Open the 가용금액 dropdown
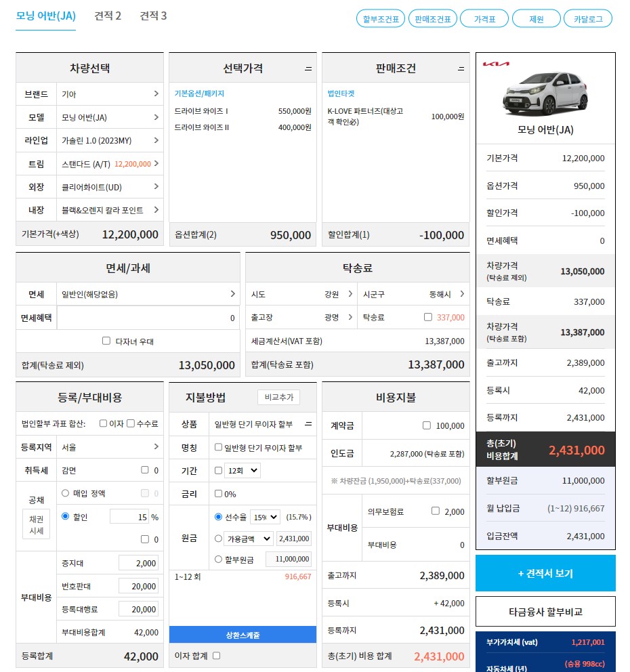The height and width of the screenshot is (672, 630). (x=249, y=539)
